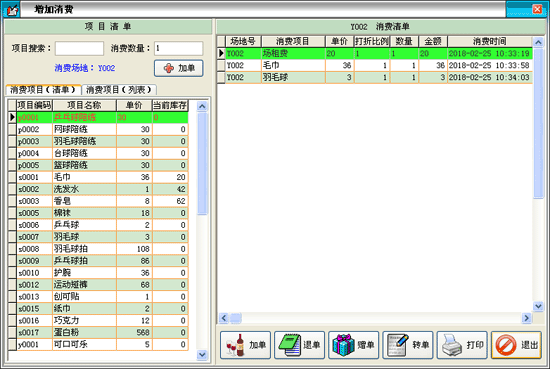Click the notepad pencil 转单 button

pos(408,345)
